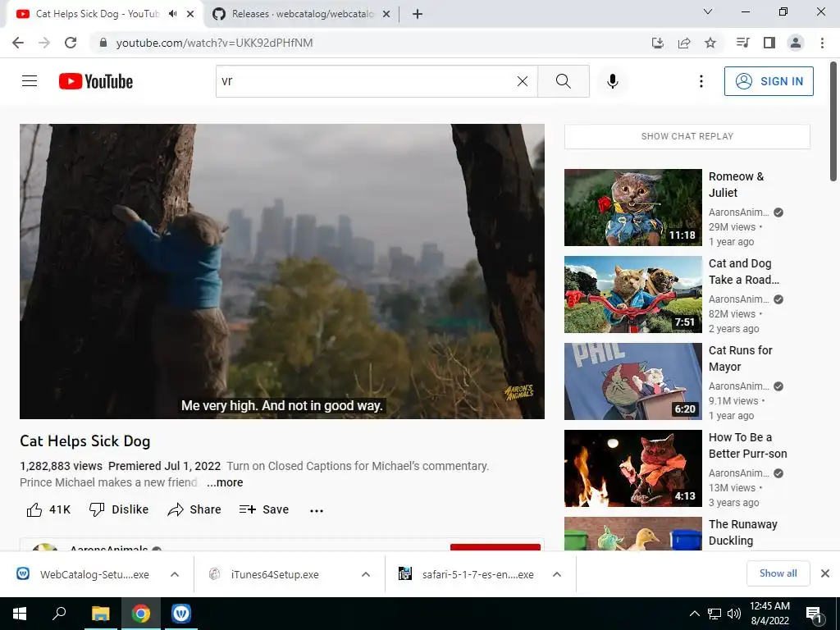Click the address bar URL
This screenshot has width=840, height=630.
pos(214,43)
